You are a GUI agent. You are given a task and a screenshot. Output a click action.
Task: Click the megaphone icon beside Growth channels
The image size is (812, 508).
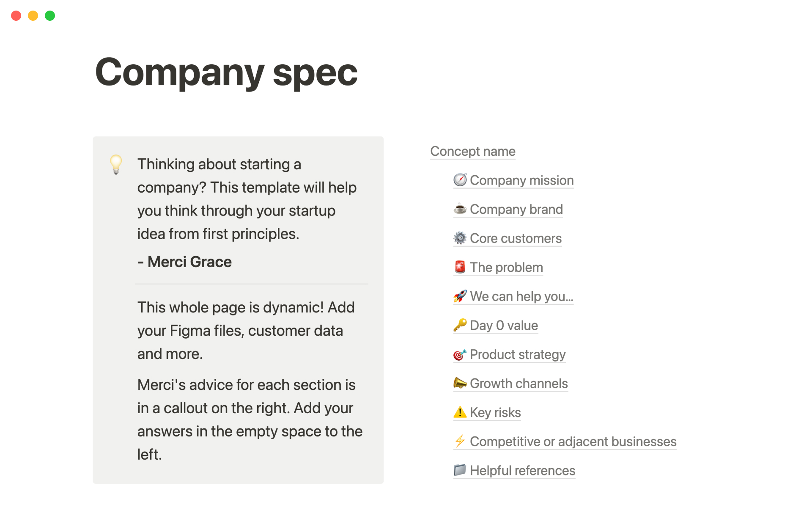click(x=460, y=383)
